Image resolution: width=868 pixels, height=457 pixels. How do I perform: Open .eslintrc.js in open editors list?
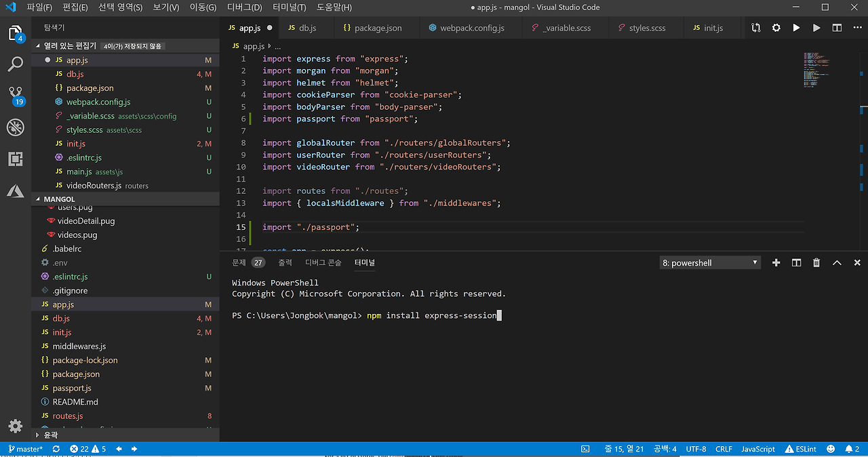[126, 157]
